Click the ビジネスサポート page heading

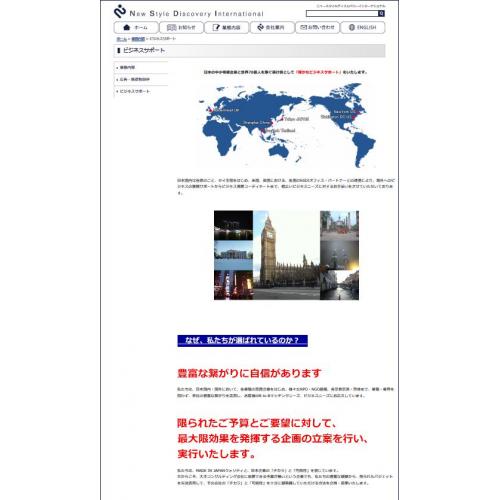point(144,50)
